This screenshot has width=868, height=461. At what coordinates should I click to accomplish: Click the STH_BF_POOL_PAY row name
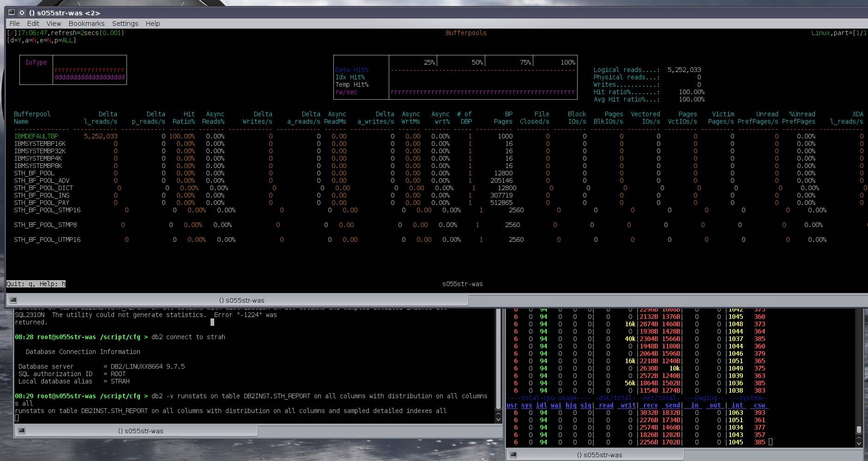[42, 203]
